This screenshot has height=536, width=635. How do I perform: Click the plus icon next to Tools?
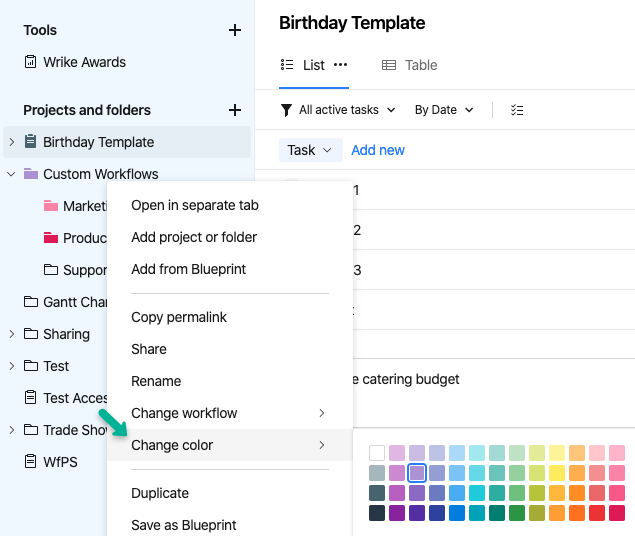(235, 30)
